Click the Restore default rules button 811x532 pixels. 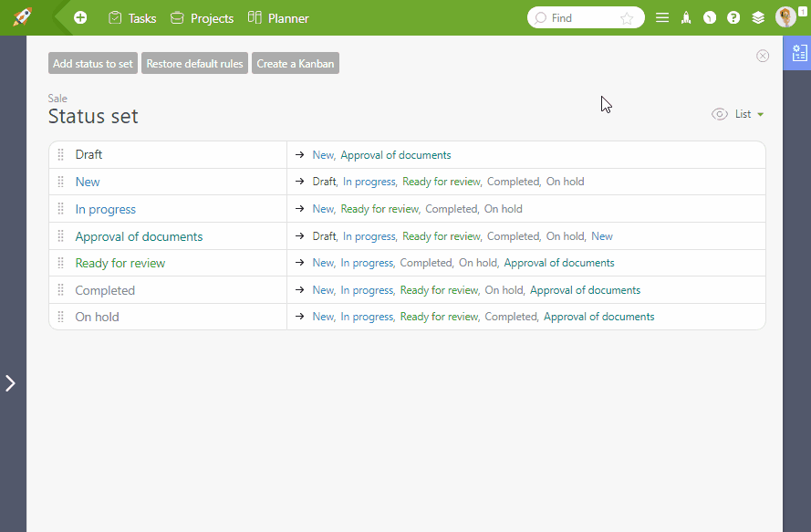click(194, 63)
